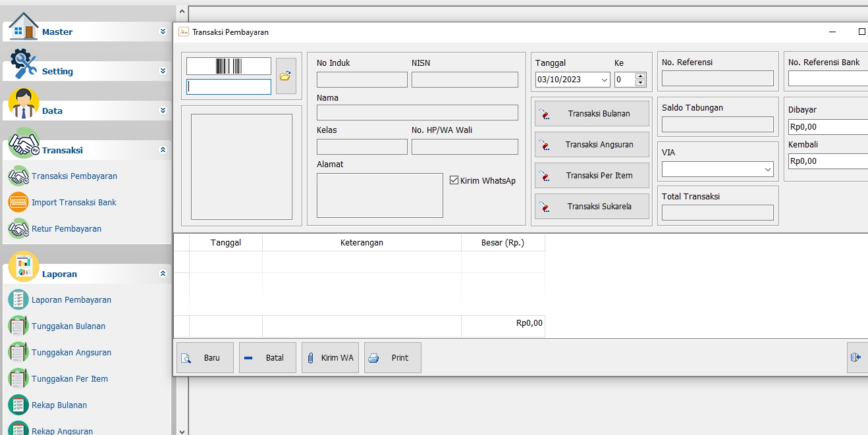Select Transaksi Pembayaran menu item

pyautogui.click(x=74, y=176)
